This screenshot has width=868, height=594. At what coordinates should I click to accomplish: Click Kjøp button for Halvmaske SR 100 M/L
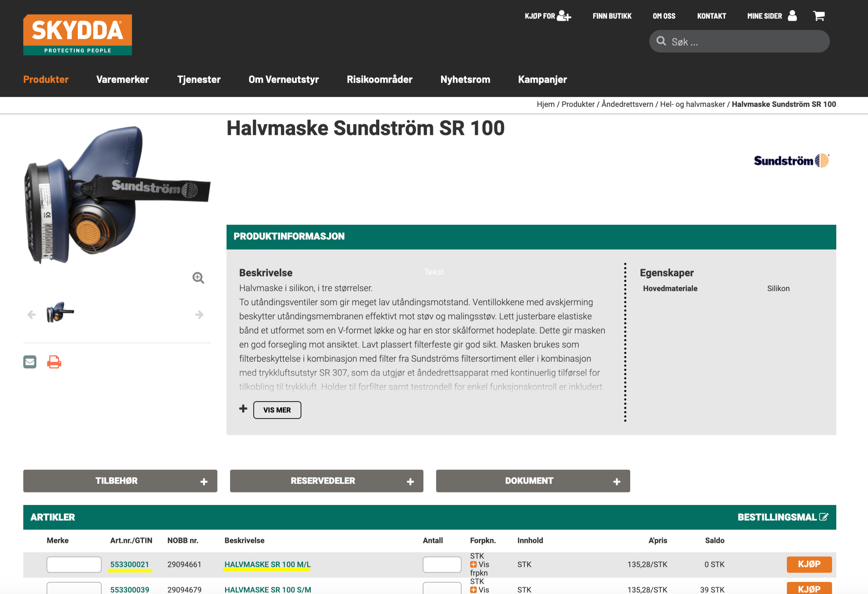tap(809, 564)
